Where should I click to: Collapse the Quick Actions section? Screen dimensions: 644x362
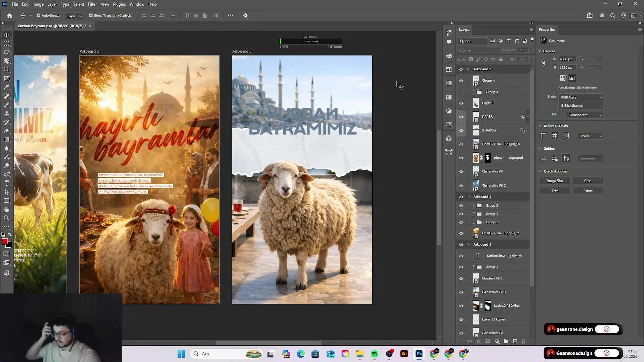[x=540, y=171]
